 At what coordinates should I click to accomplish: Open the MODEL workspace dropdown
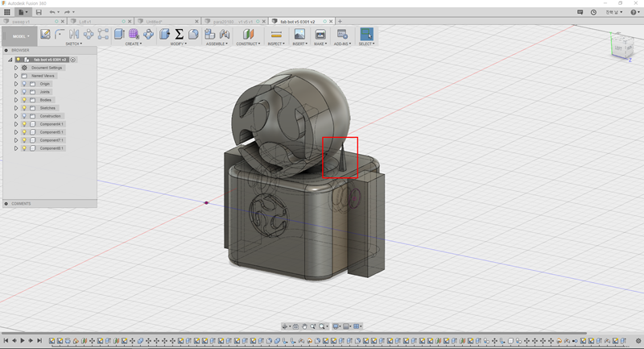coord(20,35)
